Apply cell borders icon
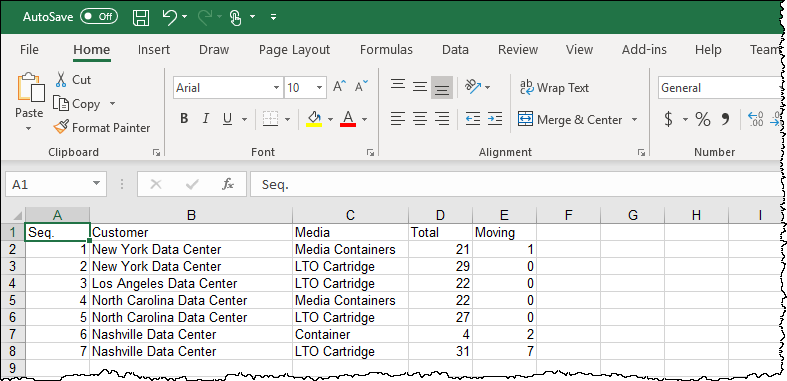Viewport: 787px width, 381px height. [x=271, y=119]
